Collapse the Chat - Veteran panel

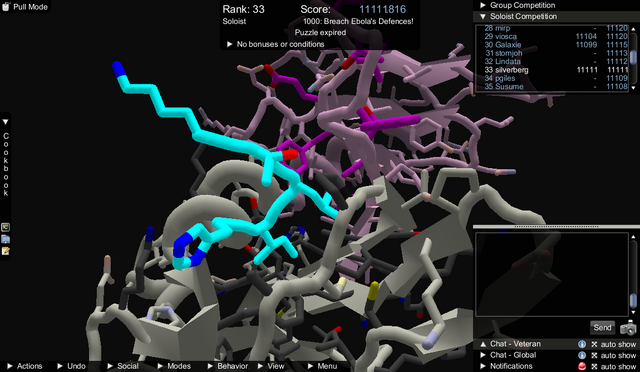point(483,344)
